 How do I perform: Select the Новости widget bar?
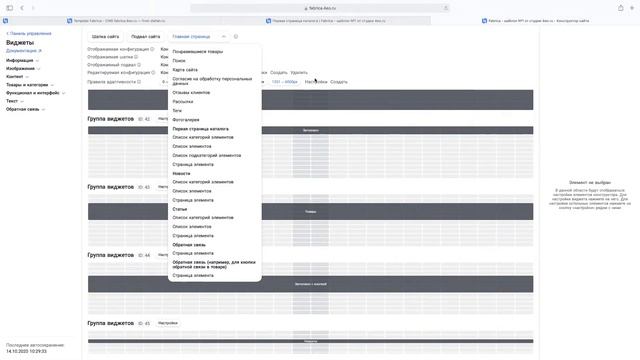click(x=311, y=341)
